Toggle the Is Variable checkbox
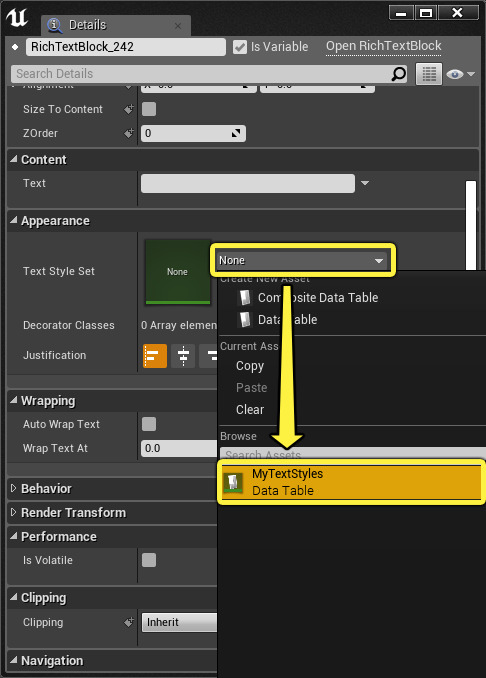 240,47
